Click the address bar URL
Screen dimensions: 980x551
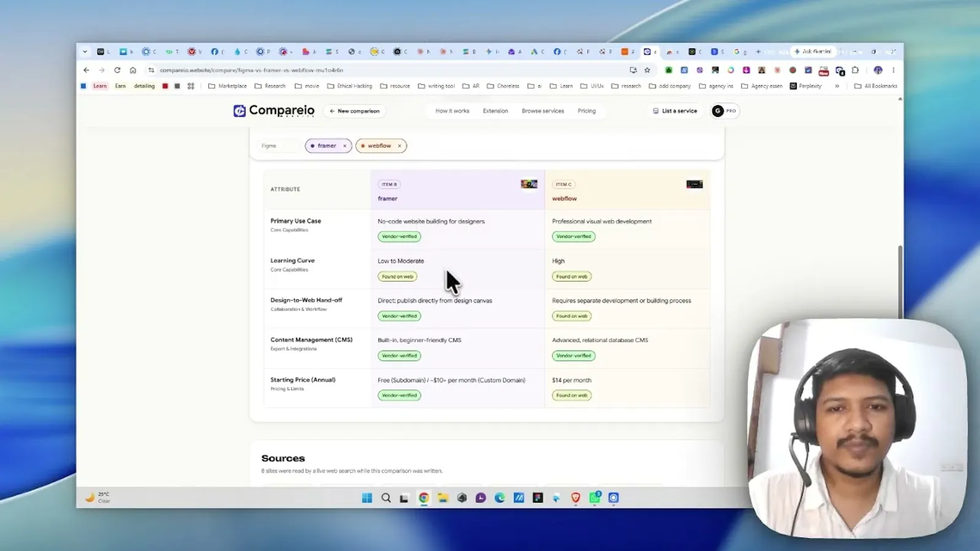(x=251, y=70)
